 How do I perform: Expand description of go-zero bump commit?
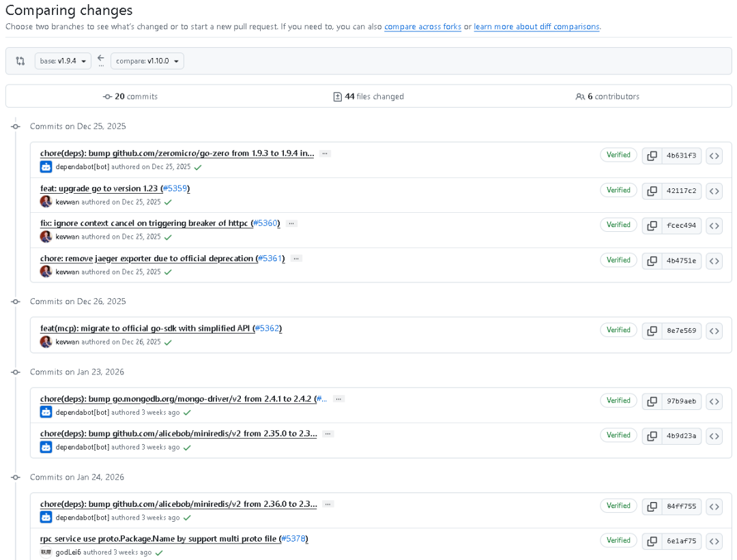[x=325, y=153]
